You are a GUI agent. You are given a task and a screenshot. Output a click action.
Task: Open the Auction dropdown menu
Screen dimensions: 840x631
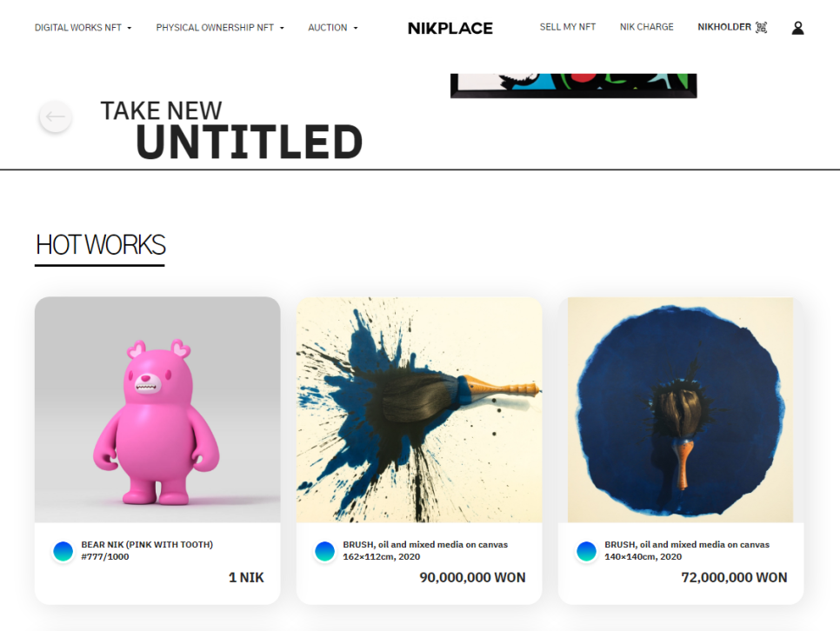333,27
